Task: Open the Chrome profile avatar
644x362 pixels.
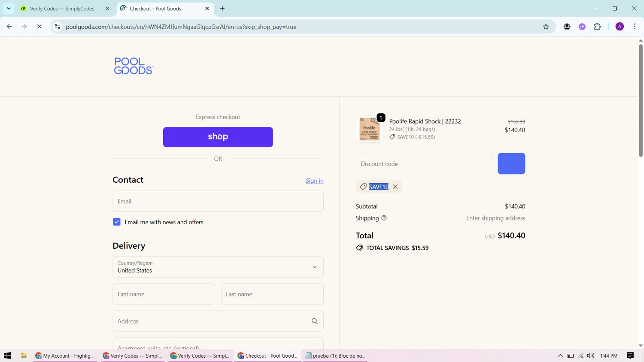Action: click(620, 27)
